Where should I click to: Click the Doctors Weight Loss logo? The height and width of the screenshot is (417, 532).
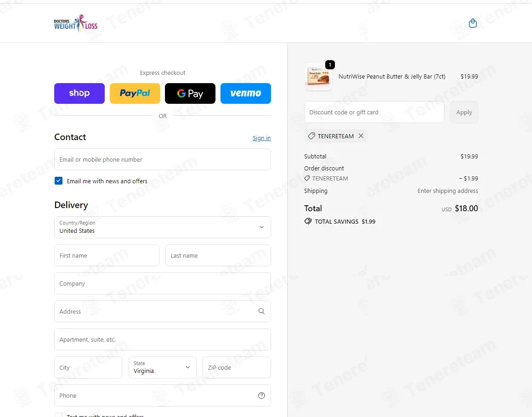pyautogui.click(x=76, y=23)
